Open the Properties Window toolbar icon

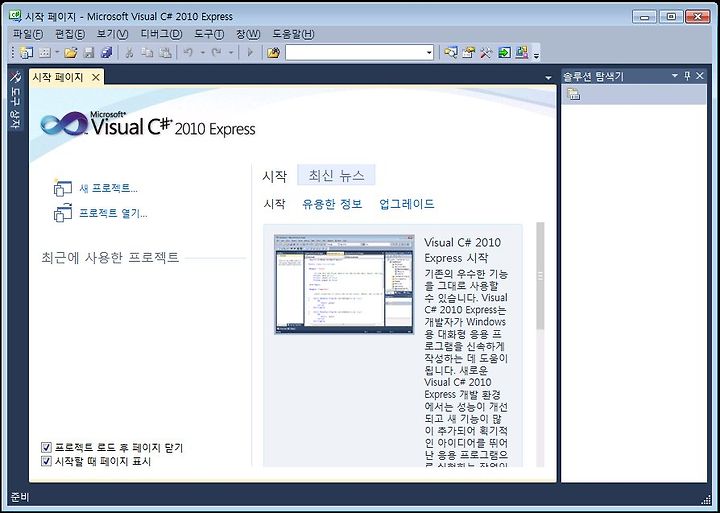468,53
